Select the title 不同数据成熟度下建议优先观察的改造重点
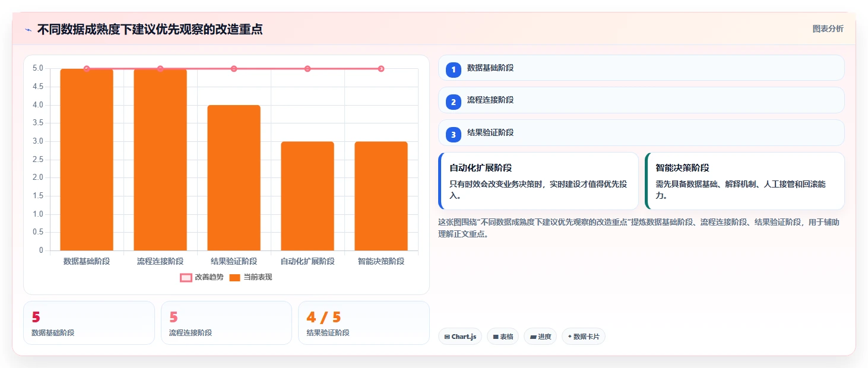Screen dimensions: 868x368 (x=150, y=29)
